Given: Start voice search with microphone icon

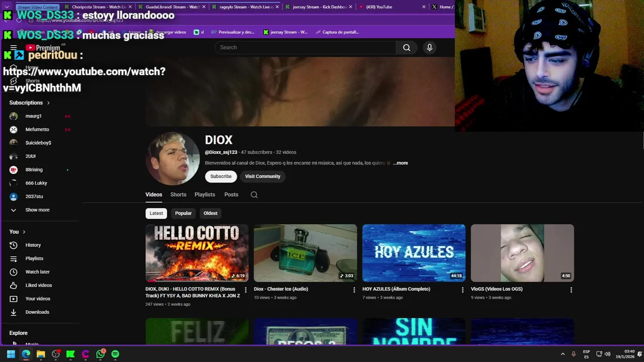Looking at the screenshot, I should [429, 47].
